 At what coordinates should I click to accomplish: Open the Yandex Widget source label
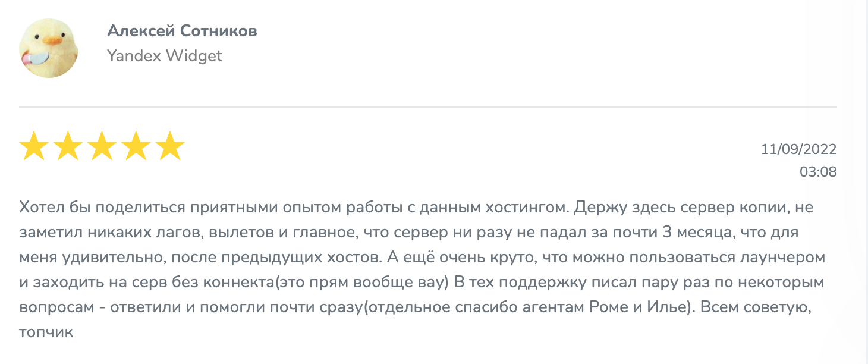pyautogui.click(x=165, y=56)
